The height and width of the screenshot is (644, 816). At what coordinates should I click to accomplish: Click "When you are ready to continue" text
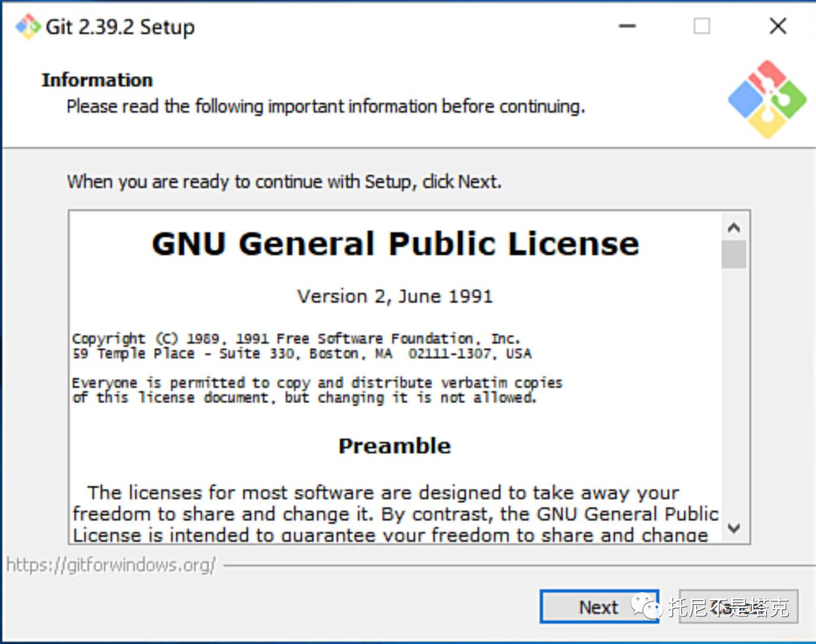click(x=284, y=181)
